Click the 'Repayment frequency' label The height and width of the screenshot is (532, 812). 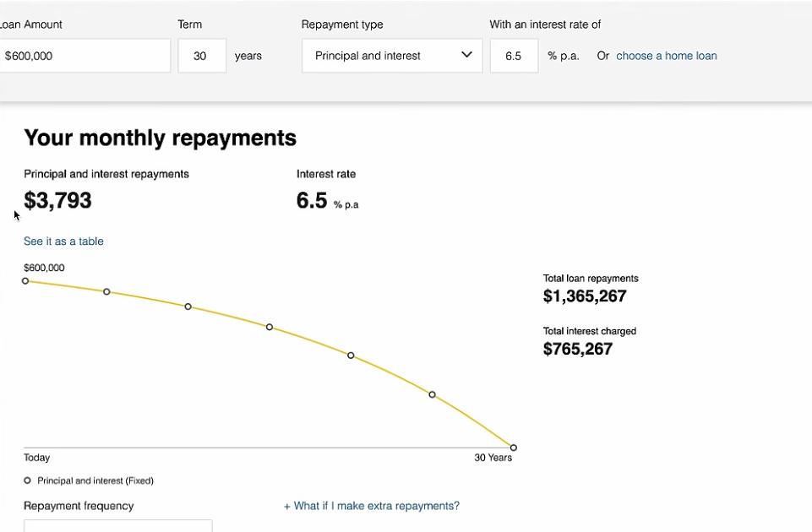[79, 506]
